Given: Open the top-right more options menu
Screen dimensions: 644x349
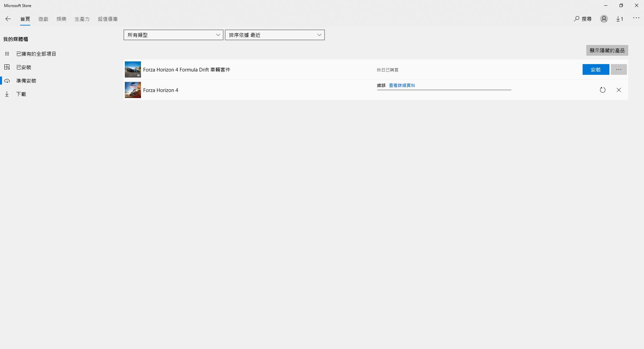Looking at the screenshot, I should (x=636, y=18).
